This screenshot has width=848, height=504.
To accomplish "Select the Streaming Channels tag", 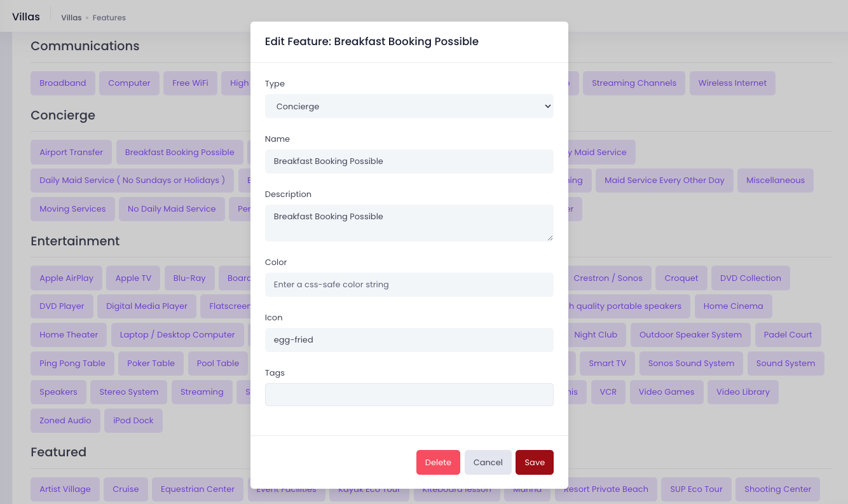I will point(634,83).
